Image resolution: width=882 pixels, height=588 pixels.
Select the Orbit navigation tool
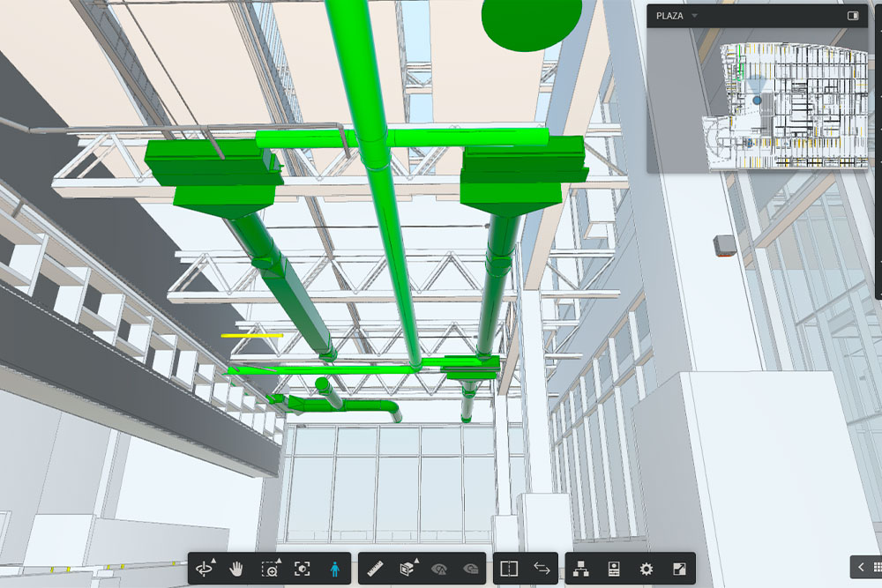[206, 569]
